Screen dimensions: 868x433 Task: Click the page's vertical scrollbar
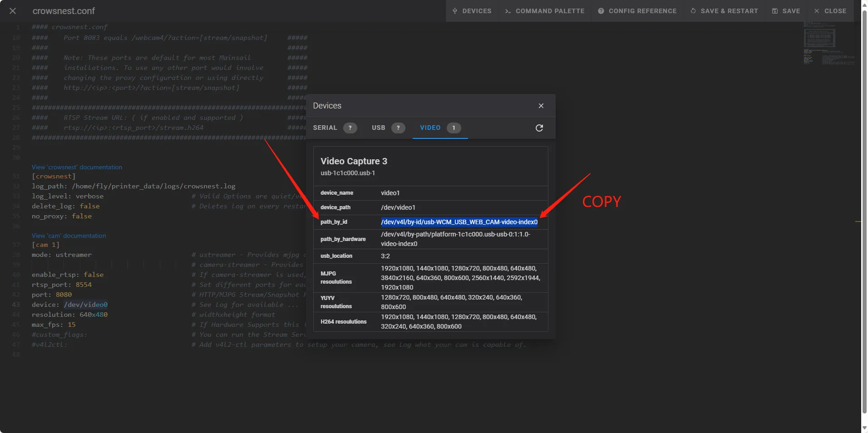pyautogui.click(x=864, y=182)
